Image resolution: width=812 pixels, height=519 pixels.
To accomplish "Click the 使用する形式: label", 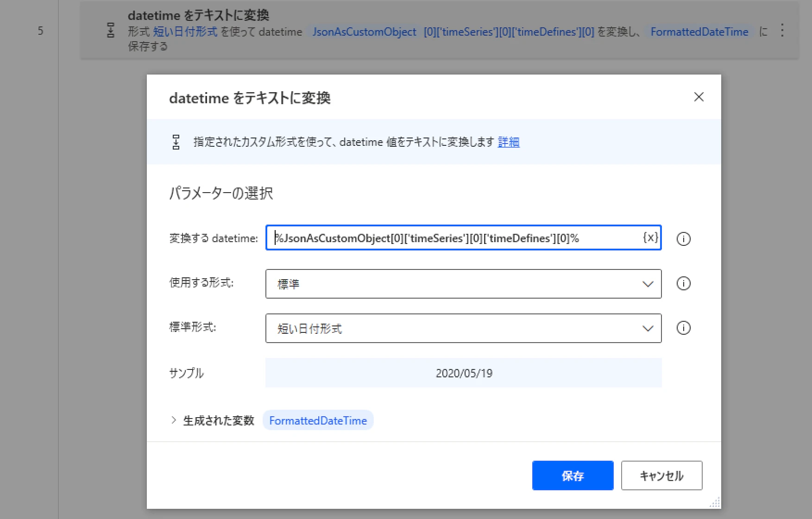I will point(201,282).
